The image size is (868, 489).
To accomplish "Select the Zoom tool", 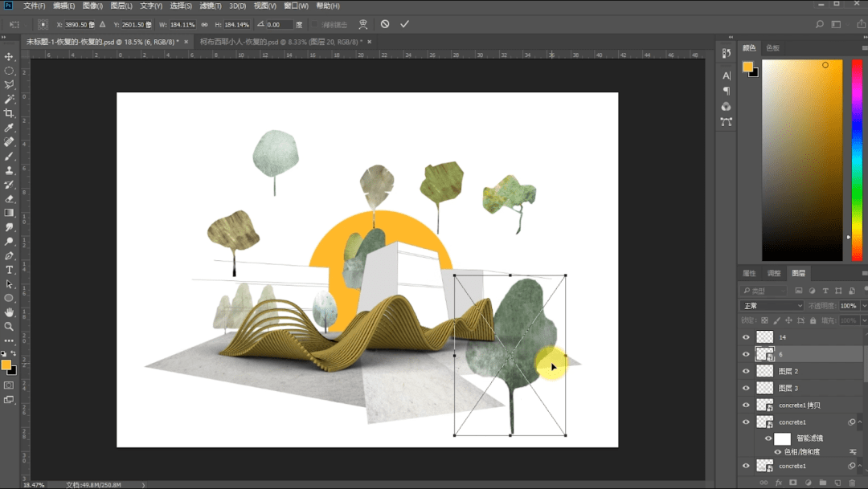I will pos(9,327).
